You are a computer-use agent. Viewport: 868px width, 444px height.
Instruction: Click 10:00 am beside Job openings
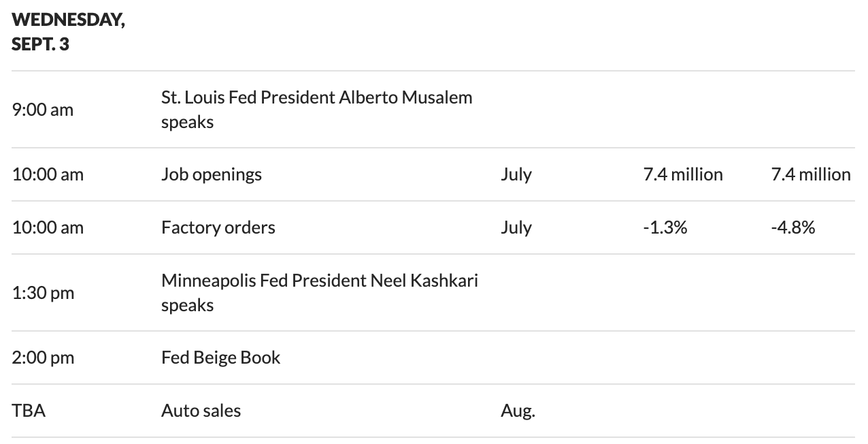[x=48, y=174]
